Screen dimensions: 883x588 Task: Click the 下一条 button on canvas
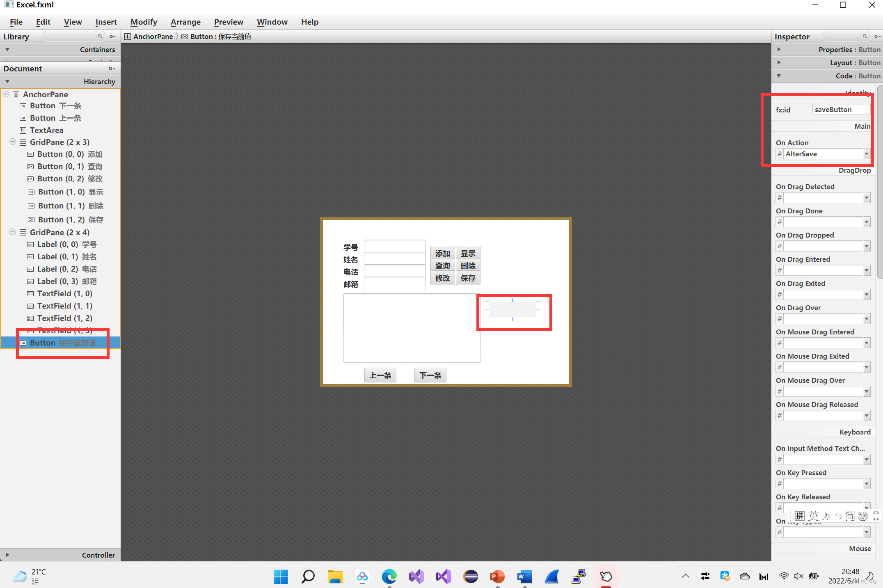430,375
